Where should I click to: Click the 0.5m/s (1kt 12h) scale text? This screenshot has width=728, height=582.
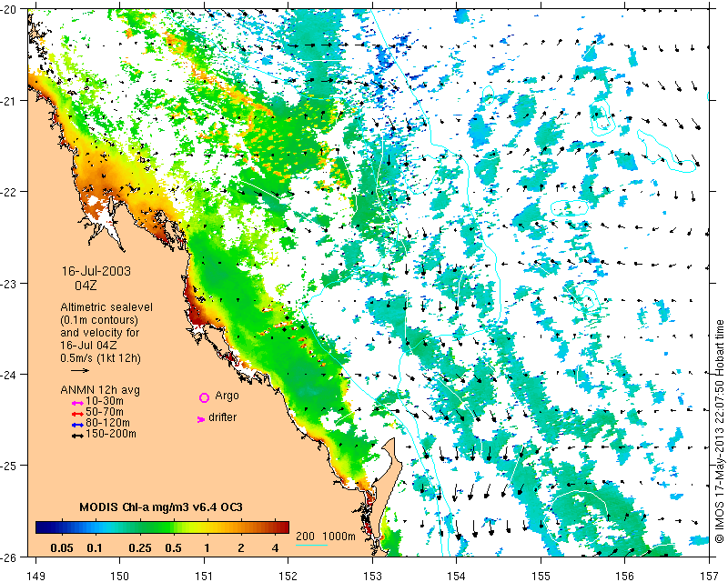100,358
